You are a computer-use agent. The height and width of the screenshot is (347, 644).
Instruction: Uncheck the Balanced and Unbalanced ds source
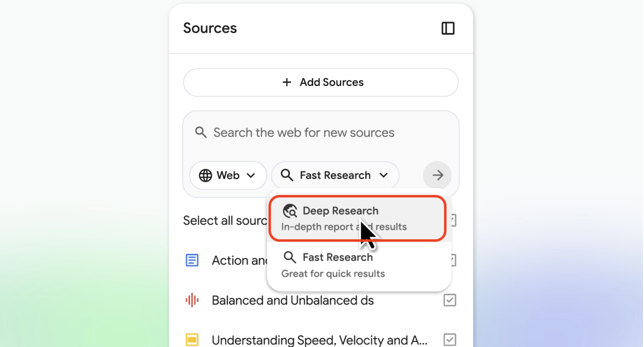(x=449, y=300)
